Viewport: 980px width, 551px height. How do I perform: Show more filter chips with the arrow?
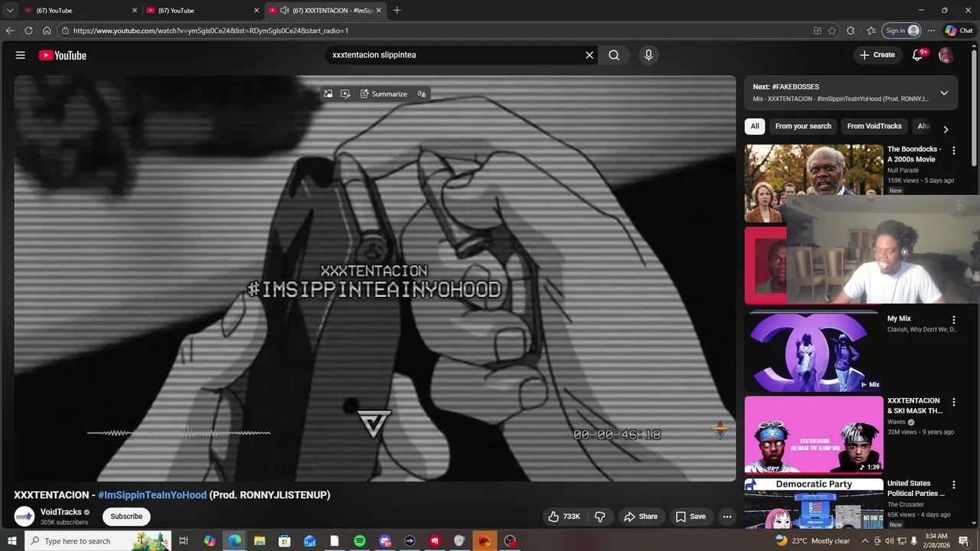click(946, 129)
